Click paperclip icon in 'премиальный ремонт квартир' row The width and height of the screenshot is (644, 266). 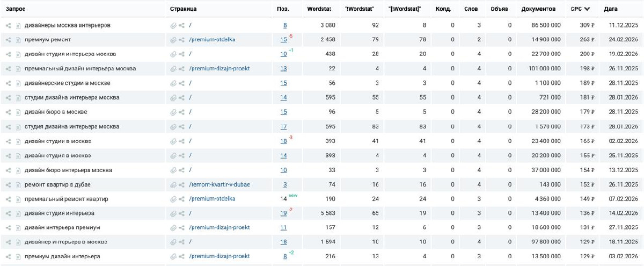(173, 199)
